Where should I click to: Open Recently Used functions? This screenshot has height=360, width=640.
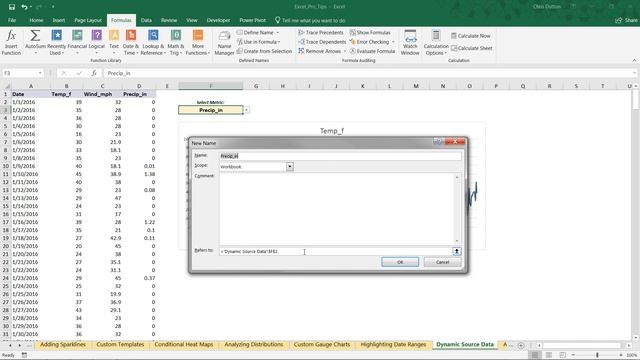[x=56, y=42]
